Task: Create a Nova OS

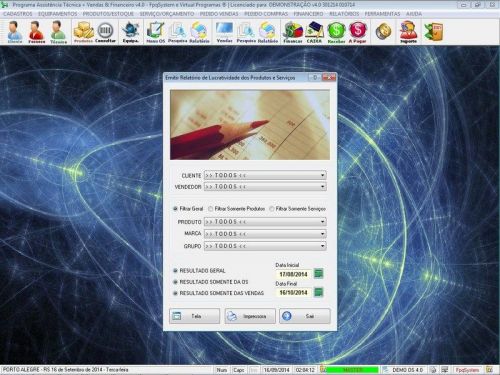Action: click(156, 32)
